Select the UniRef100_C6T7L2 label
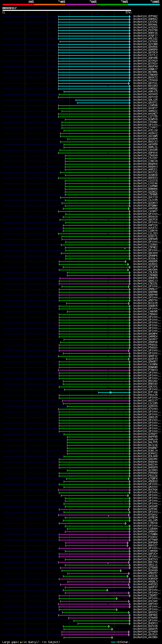The image size is (162, 644). 145,55
